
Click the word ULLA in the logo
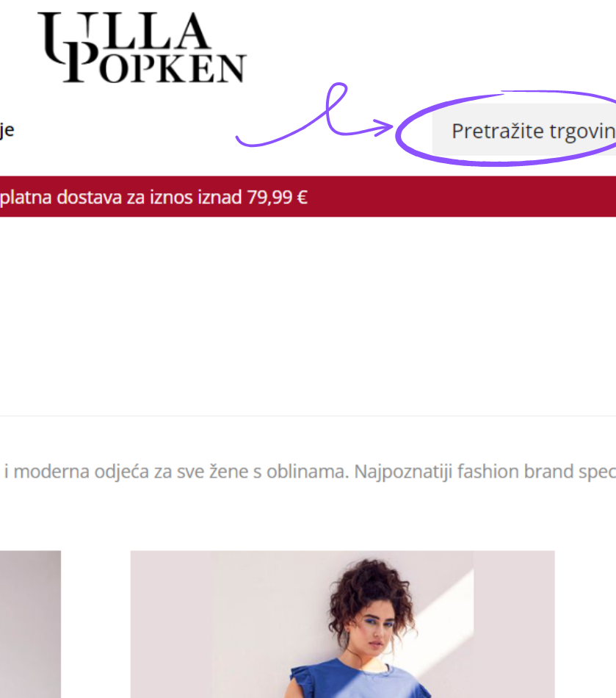click(123, 31)
